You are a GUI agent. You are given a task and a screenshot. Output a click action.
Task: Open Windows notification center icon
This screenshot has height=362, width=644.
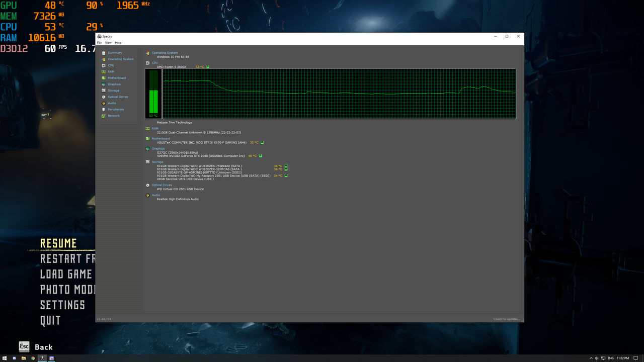[x=635, y=358]
